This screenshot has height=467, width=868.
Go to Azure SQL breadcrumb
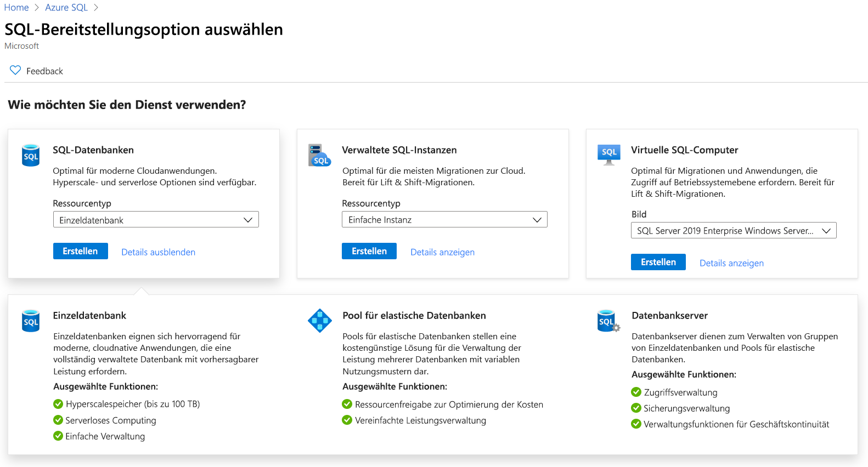66,8
